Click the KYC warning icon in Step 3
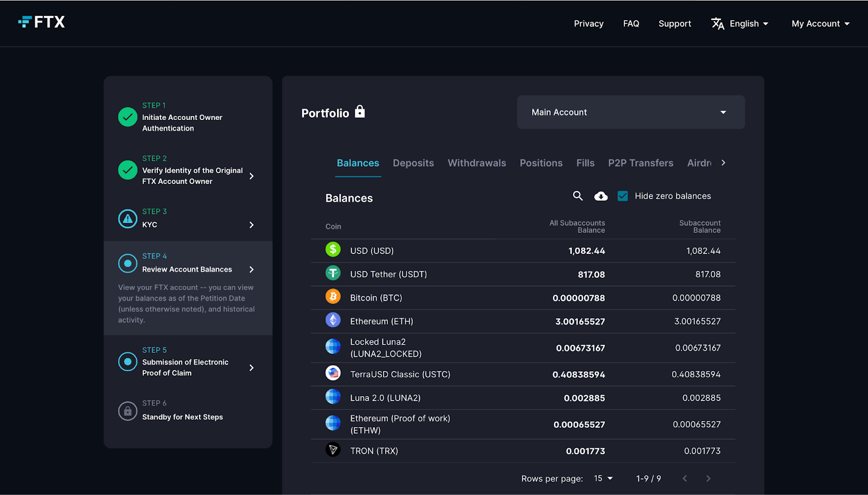This screenshot has width=868, height=495. [127, 219]
